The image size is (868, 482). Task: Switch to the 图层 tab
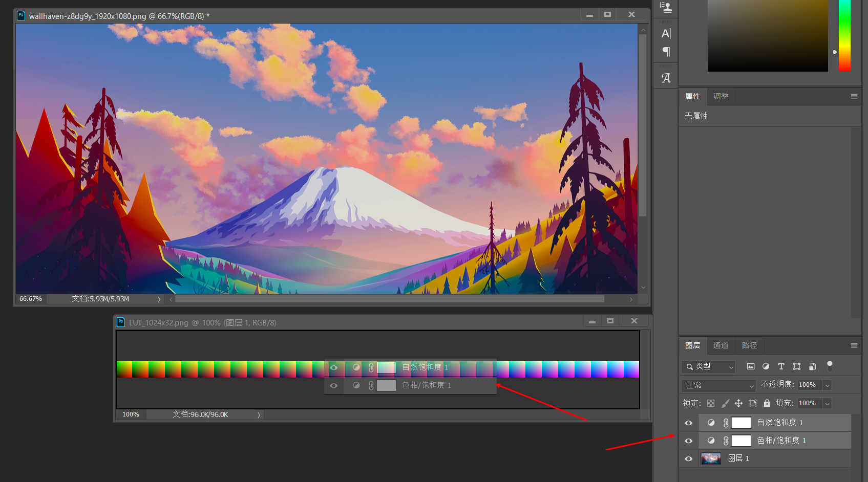click(693, 345)
